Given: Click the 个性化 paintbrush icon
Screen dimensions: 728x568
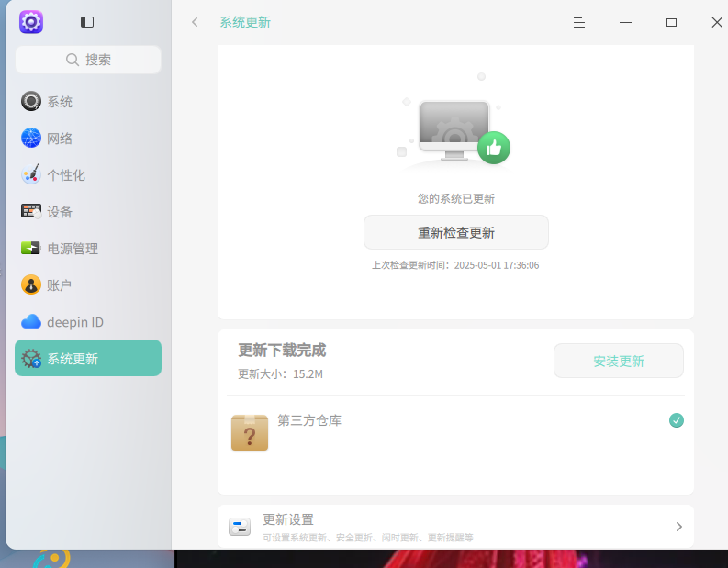Looking at the screenshot, I should [31, 174].
